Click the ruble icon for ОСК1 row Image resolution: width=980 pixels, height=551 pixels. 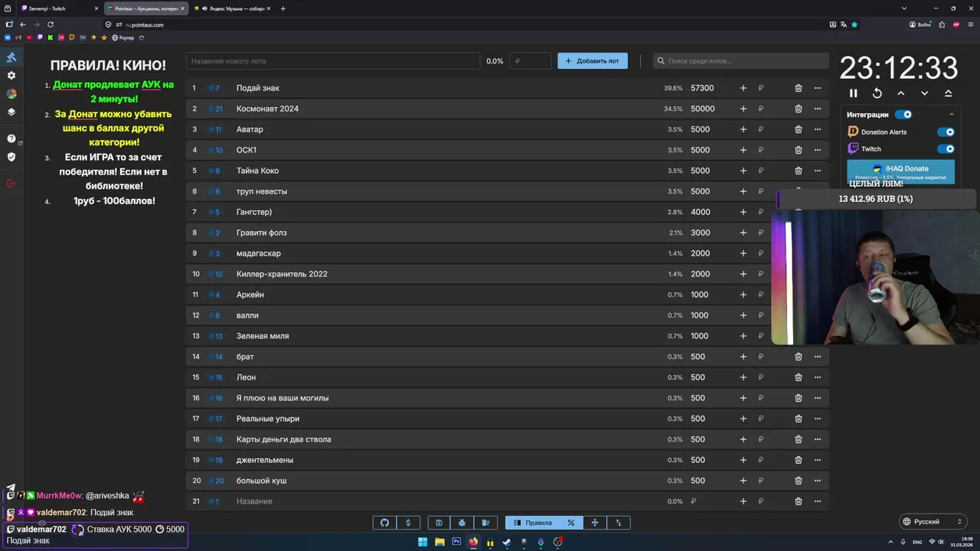(760, 150)
